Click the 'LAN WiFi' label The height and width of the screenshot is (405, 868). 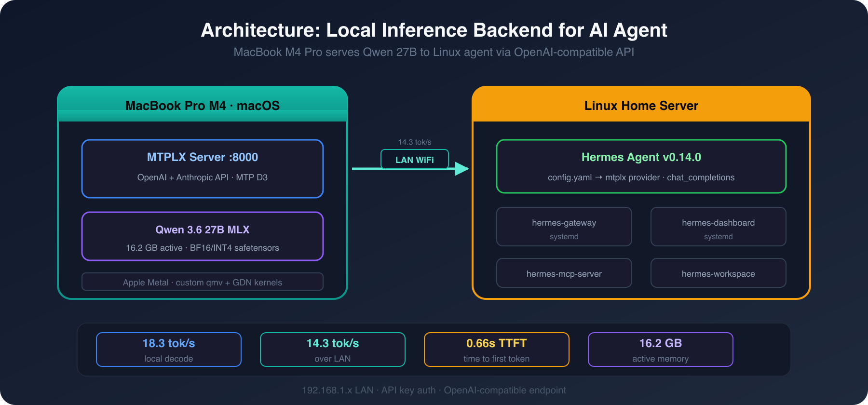coord(415,160)
